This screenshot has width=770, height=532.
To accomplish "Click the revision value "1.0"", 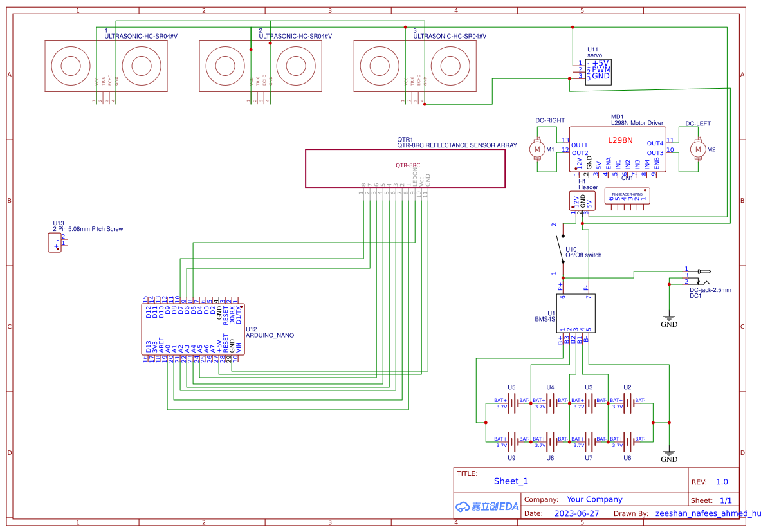I will coord(722,482).
